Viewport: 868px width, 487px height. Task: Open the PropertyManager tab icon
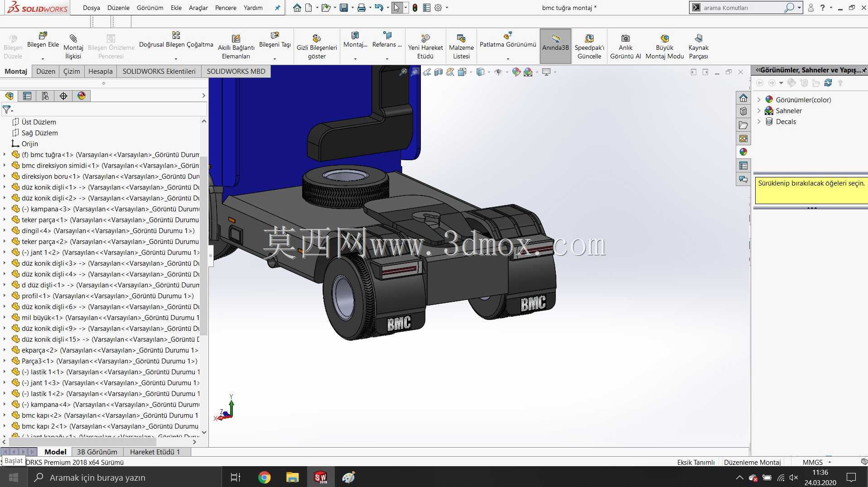point(27,96)
